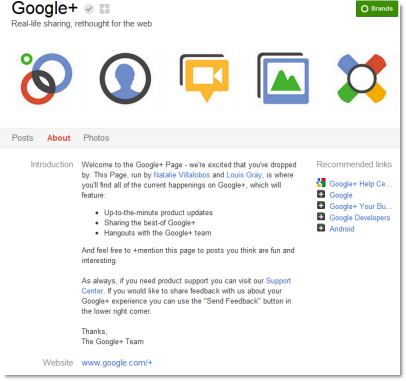Switch to the Posts tab
The width and height of the screenshot is (406, 381).
[x=22, y=138]
